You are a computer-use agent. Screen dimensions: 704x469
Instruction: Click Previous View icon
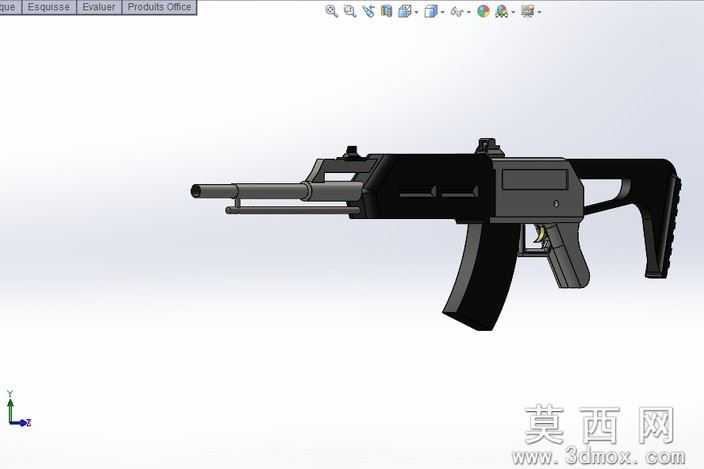click(368, 11)
